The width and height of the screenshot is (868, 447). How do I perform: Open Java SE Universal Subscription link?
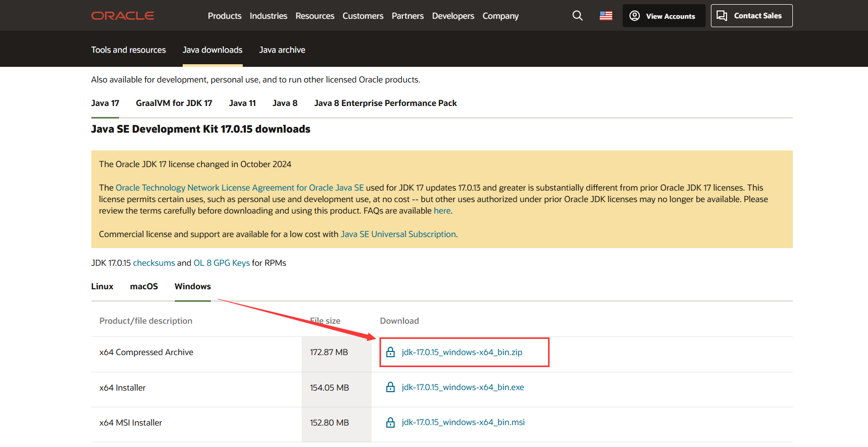(398, 234)
